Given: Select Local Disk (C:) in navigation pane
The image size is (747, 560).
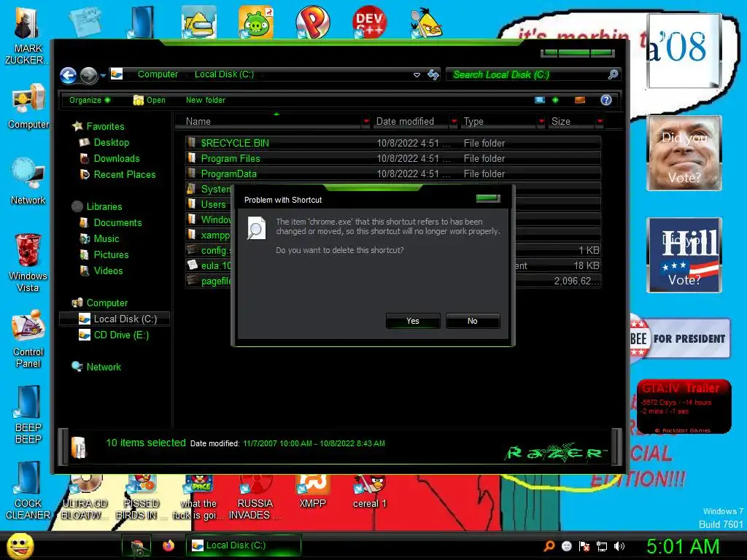Looking at the screenshot, I should tap(115, 319).
